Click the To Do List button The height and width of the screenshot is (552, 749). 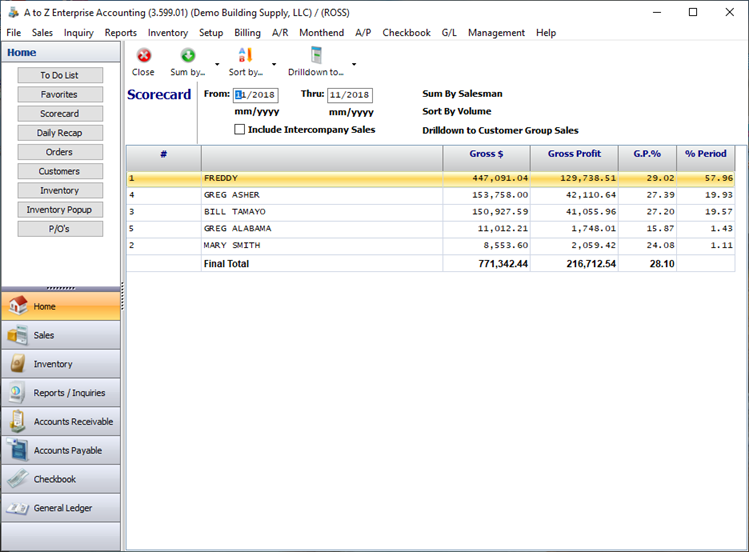click(x=59, y=75)
